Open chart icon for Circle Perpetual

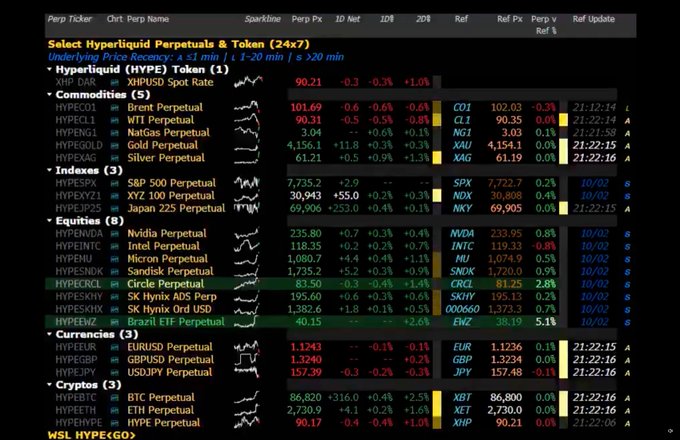point(114,284)
